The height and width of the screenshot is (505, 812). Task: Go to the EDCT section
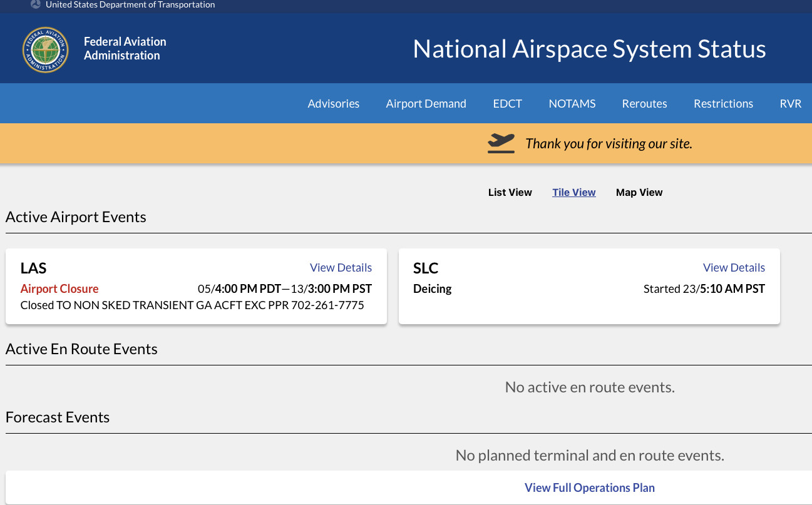pos(507,104)
